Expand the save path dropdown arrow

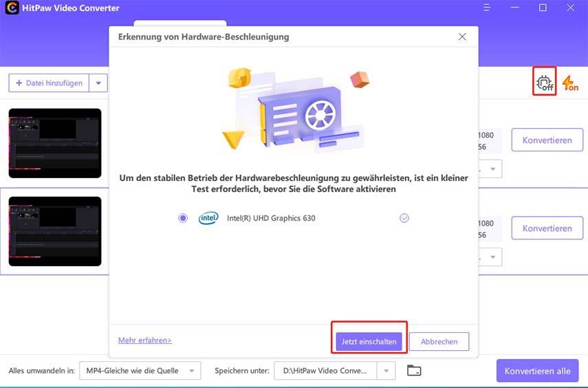386,371
